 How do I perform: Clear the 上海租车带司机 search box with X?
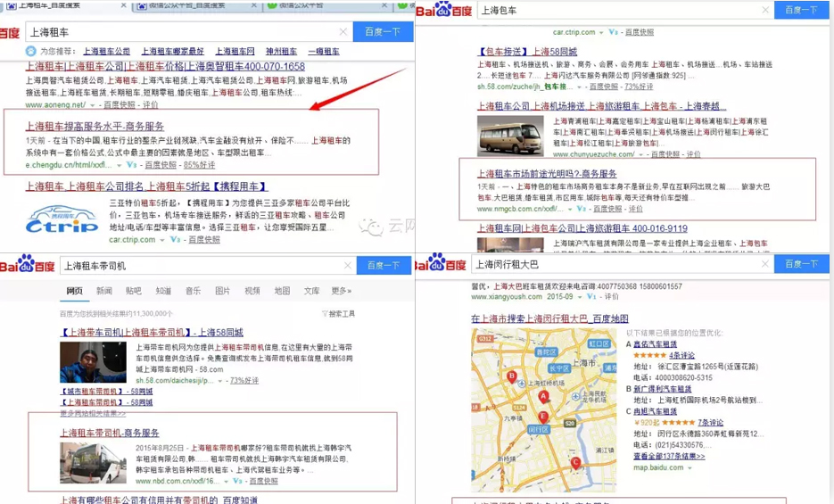[347, 265]
